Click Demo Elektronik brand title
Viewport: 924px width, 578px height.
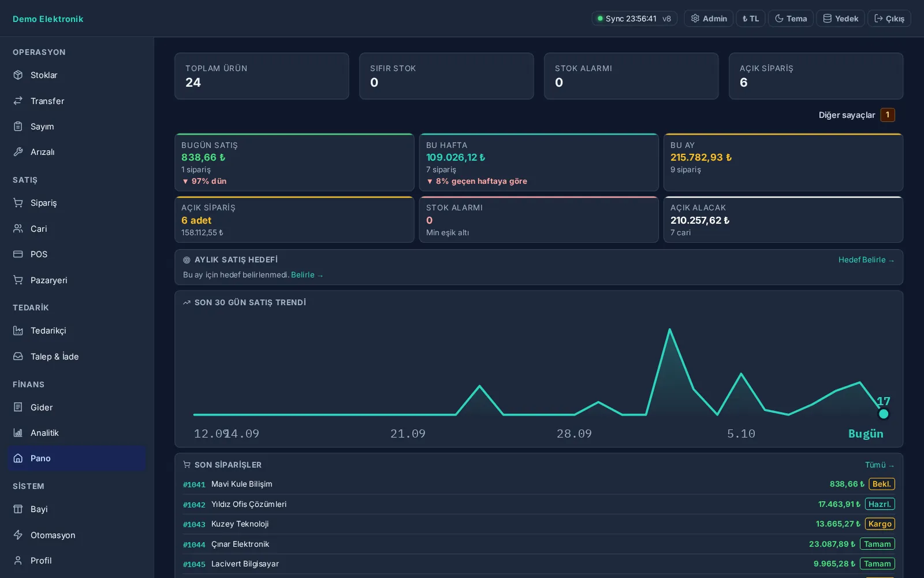coord(48,19)
